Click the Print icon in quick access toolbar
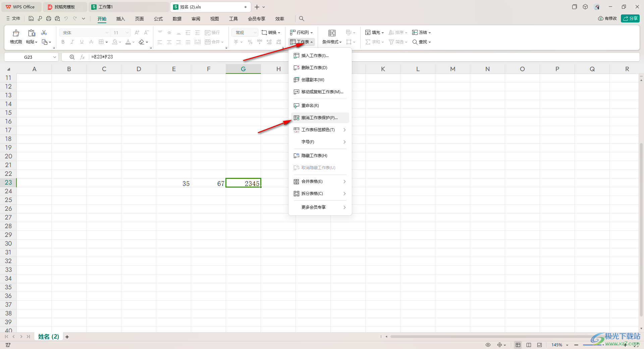Screen dimensions: 644x349 point(49,19)
